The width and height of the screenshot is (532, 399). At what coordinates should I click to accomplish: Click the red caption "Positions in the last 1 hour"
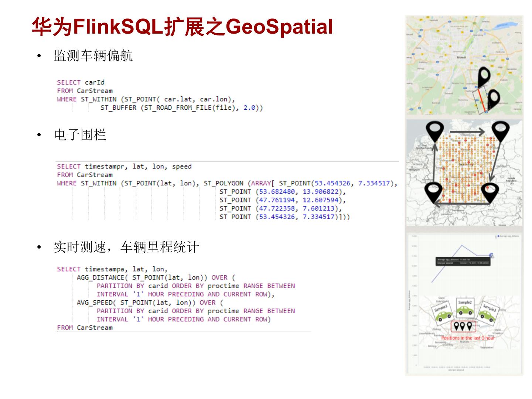pos(468,338)
